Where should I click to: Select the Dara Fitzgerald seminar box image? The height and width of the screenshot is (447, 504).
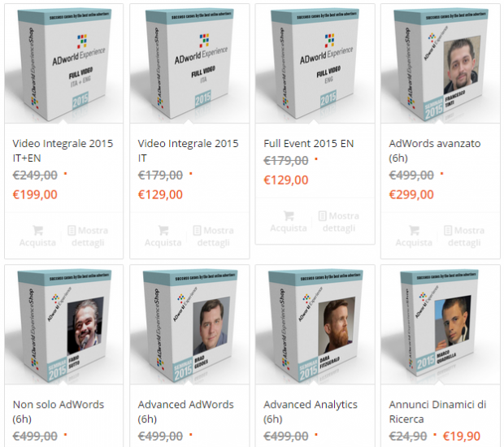coord(315,324)
